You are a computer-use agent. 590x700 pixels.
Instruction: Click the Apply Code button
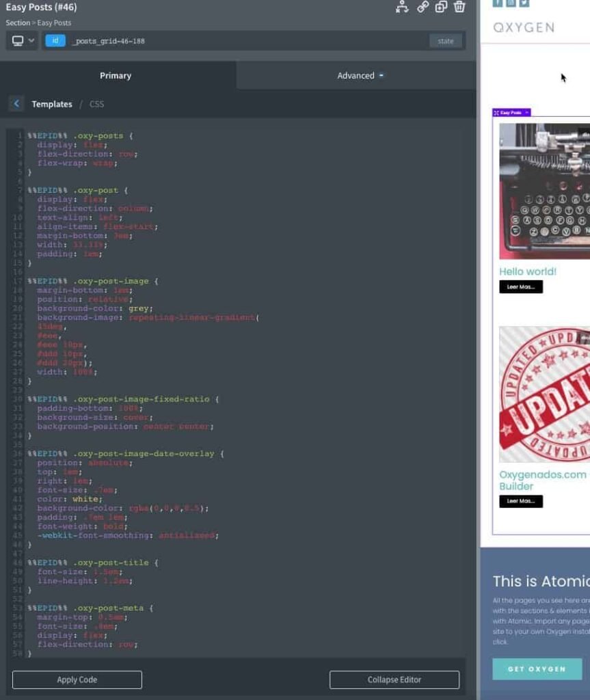[77, 679]
